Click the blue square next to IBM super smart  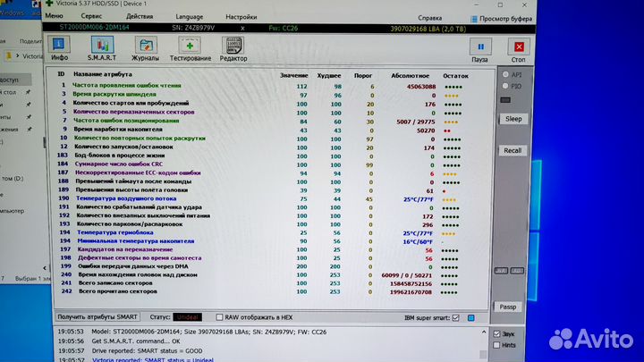[x=470, y=317]
